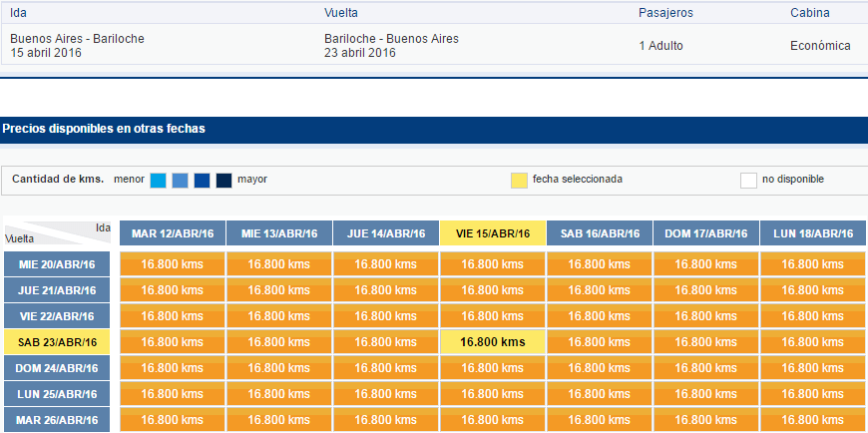
Task: Choose 16.800 kms for JUE 14 outbound, VIE 22 return
Action: [x=386, y=316]
